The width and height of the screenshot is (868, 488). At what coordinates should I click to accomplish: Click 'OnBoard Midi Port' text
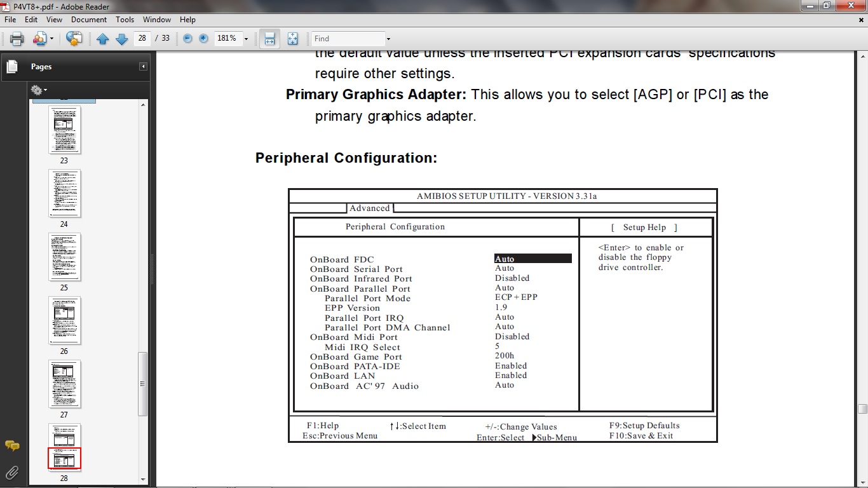tap(354, 337)
